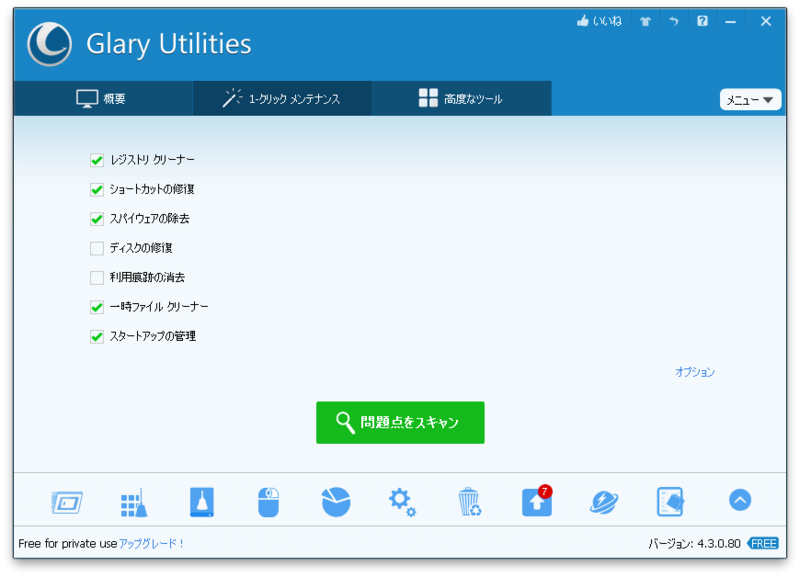
Task: Open the Browser Assistant planet icon
Action: [604, 503]
